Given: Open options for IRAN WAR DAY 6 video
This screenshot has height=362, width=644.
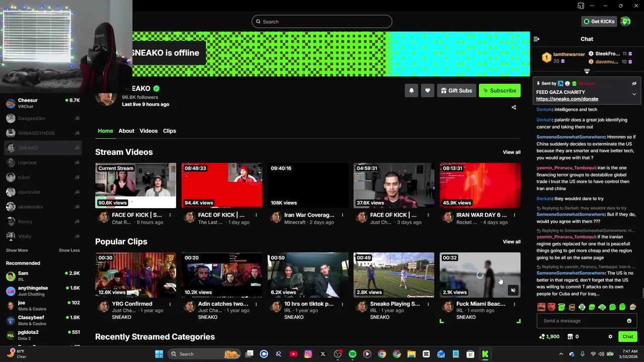Looking at the screenshot, I should click(514, 215).
